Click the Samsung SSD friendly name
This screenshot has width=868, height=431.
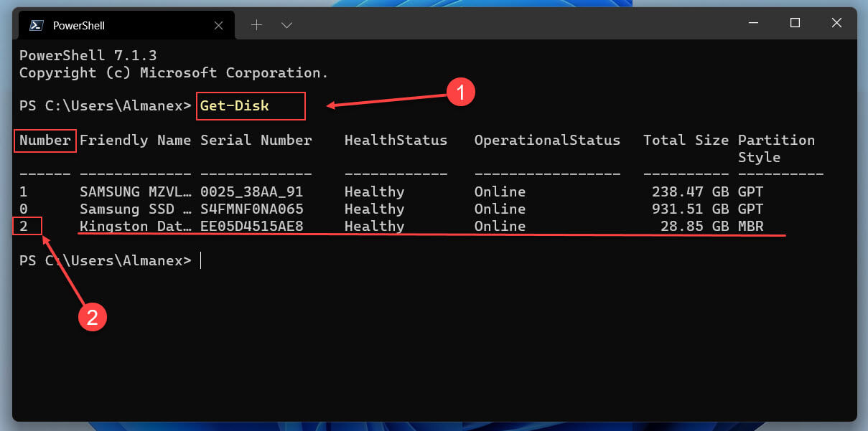point(135,209)
